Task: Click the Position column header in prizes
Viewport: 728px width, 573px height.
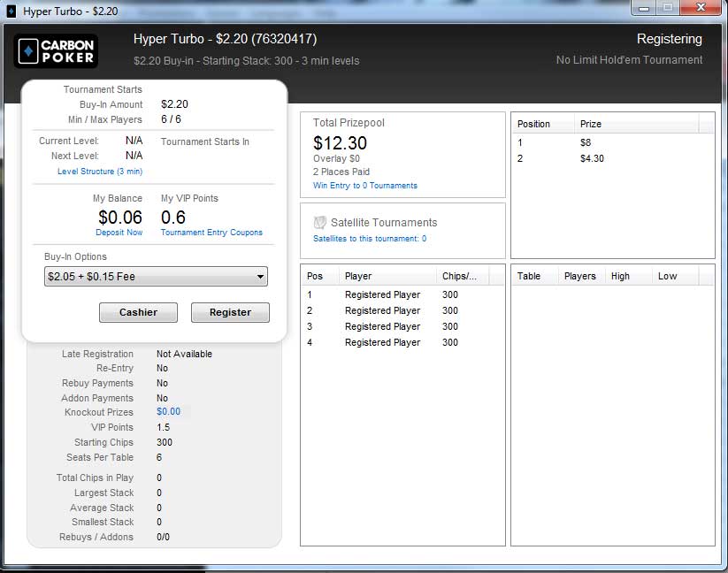Action: [543, 124]
